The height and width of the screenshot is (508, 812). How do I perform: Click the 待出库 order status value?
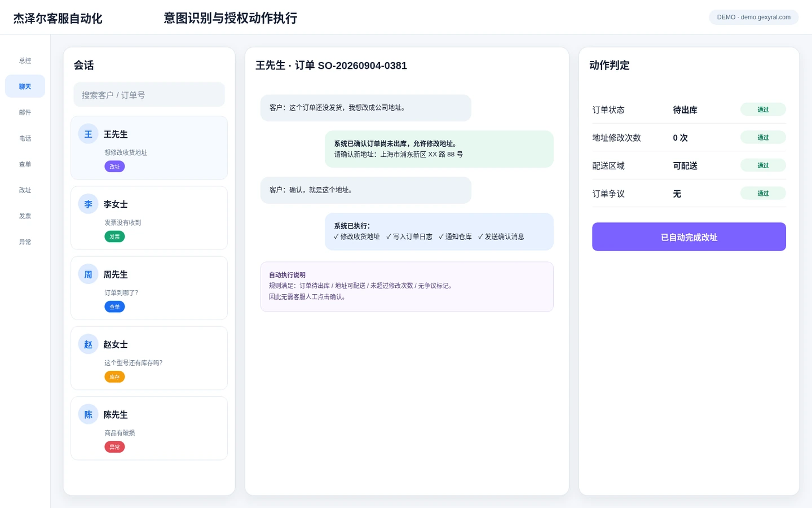685,110
